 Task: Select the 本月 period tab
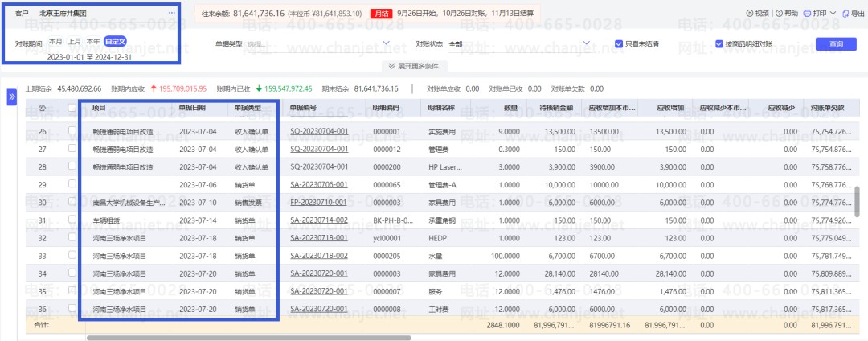pos(55,42)
